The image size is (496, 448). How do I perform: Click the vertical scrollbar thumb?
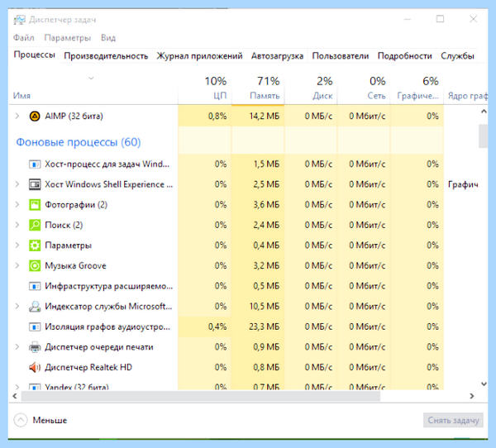pos(483,136)
